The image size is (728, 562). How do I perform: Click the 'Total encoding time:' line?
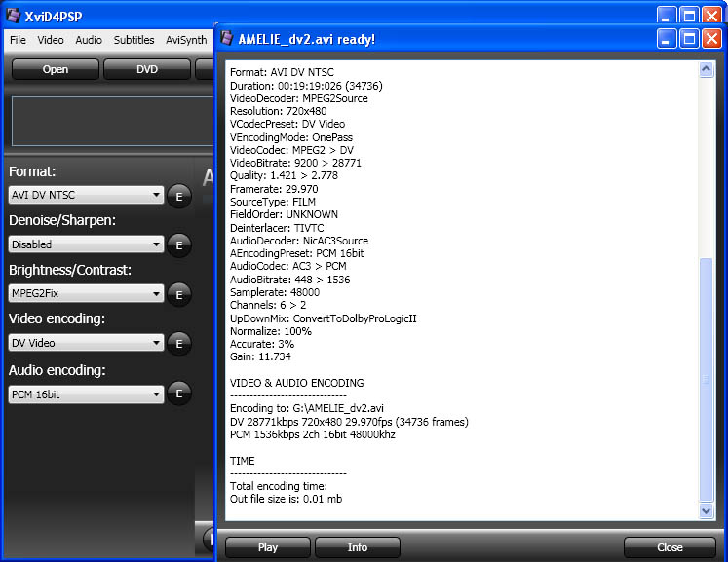click(279, 486)
